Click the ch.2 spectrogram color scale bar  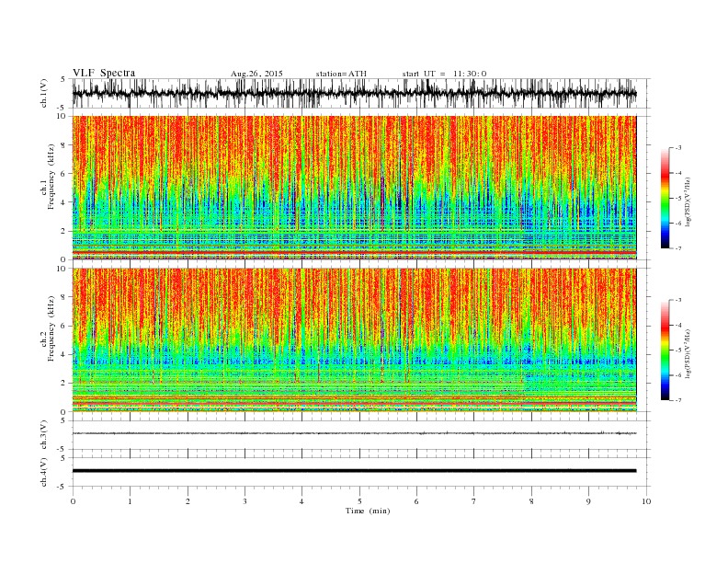click(665, 350)
